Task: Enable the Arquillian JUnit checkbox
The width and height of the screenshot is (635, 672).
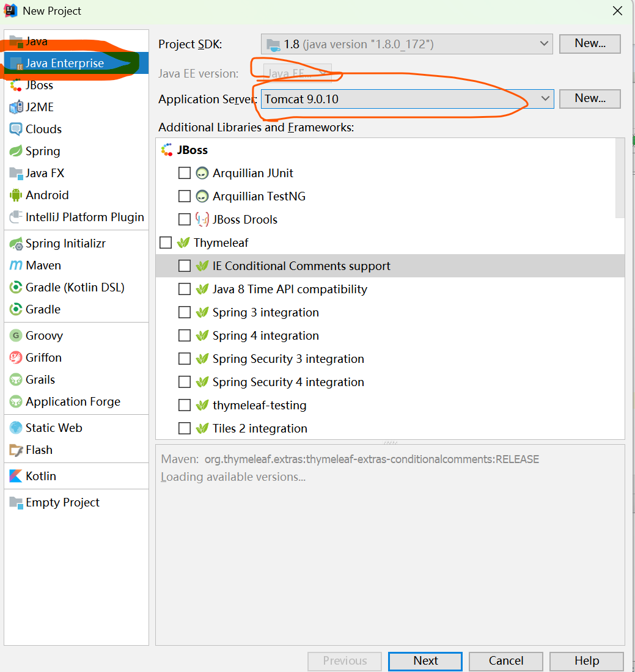Action: [185, 173]
